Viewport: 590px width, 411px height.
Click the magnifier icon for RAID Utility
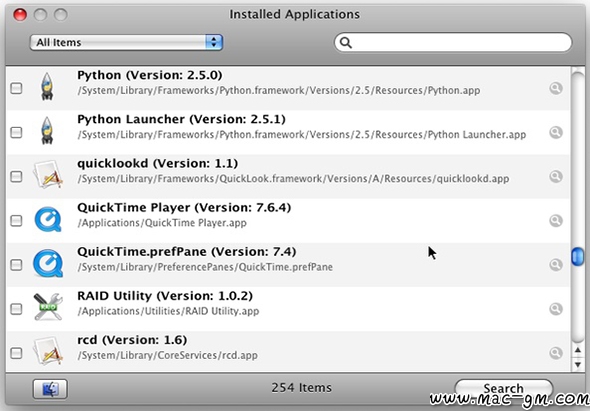point(555,309)
